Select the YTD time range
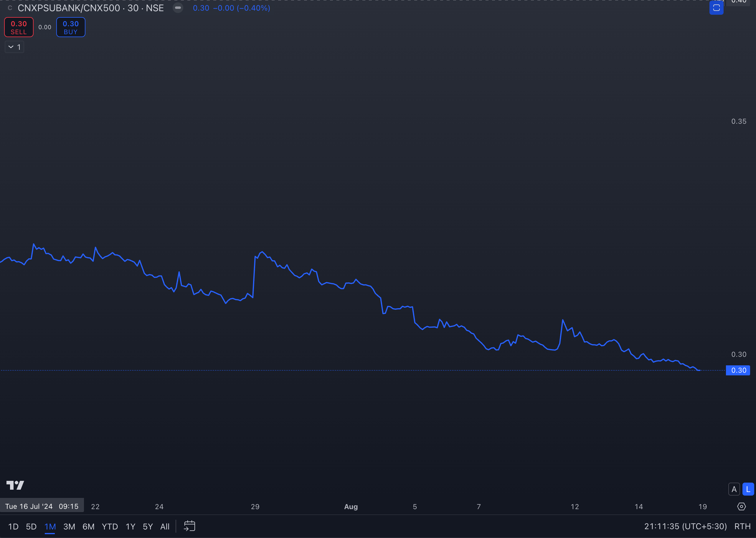 110,527
